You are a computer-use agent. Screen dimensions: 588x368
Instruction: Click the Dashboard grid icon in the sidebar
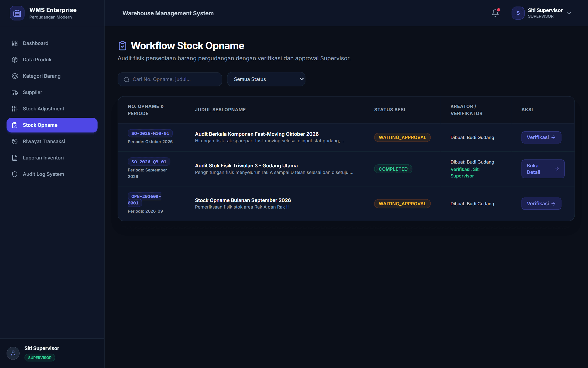pyautogui.click(x=15, y=43)
